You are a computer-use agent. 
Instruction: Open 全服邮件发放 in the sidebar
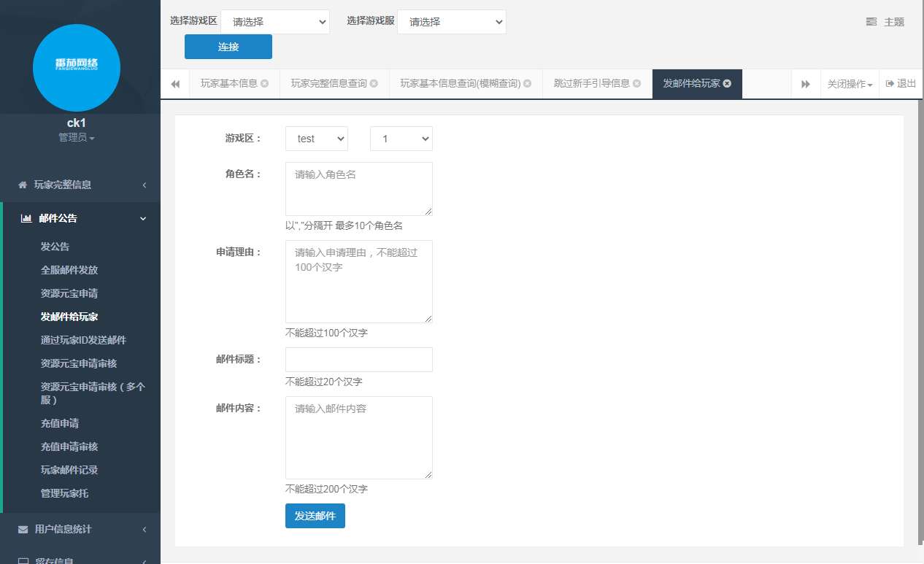click(69, 270)
